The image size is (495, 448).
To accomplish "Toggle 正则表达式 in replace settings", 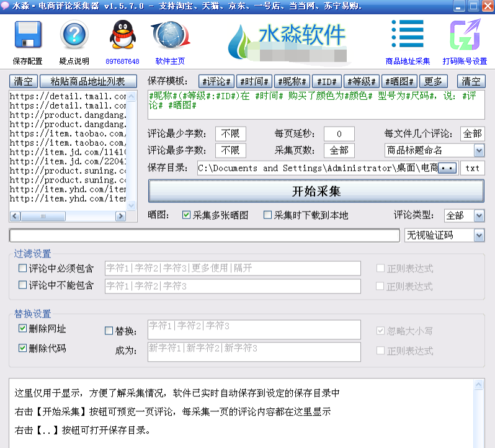I will tap(380, 351).
